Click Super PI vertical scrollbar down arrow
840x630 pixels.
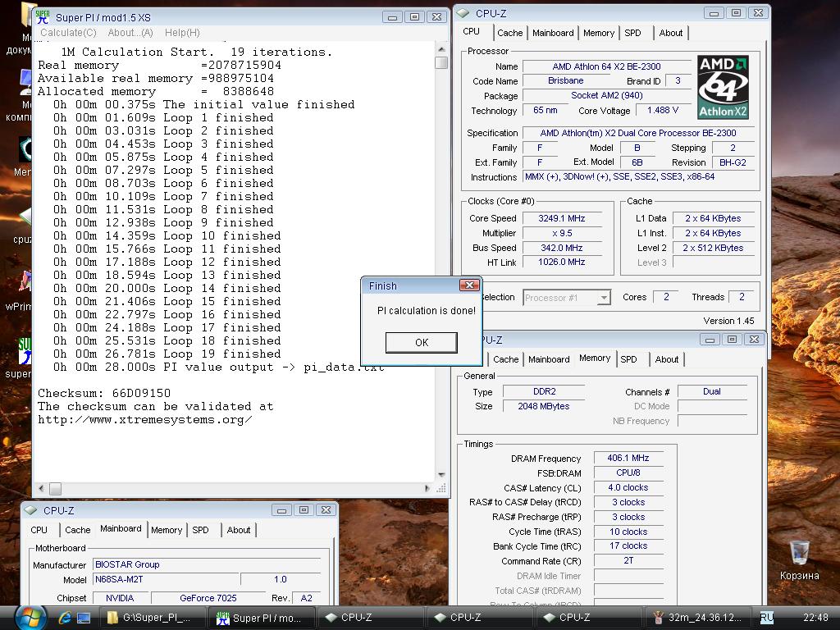441,475
